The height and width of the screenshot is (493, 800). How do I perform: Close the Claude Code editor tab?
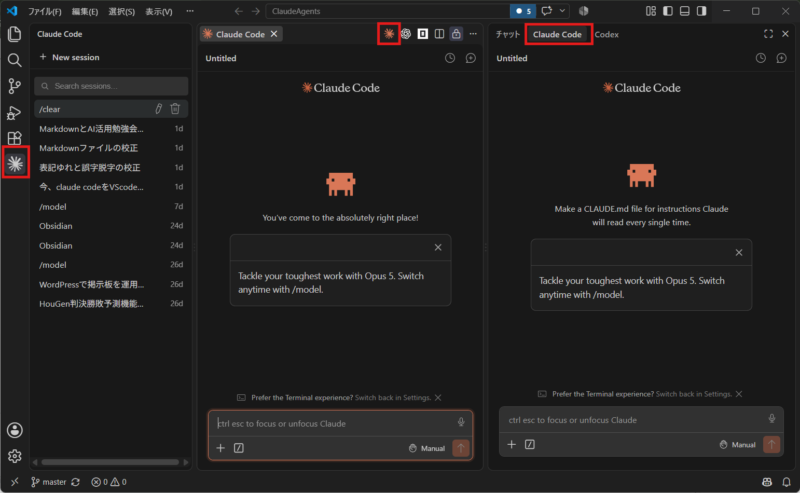coord(274,34)
